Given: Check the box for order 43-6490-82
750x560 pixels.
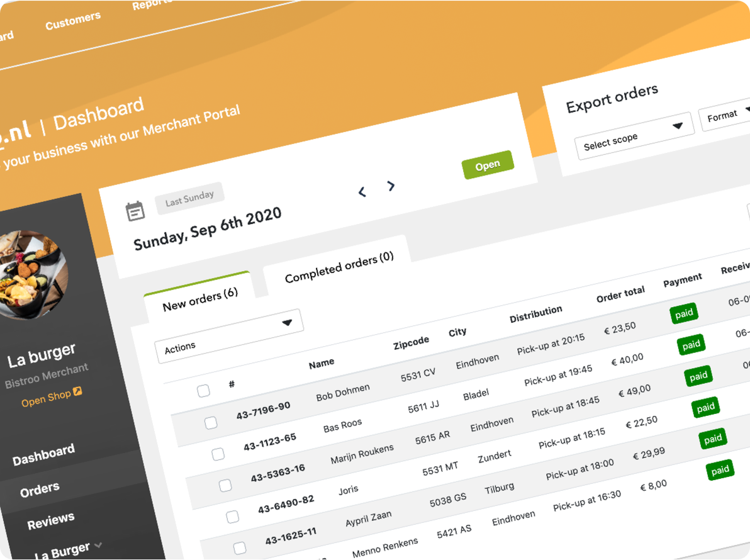Looking at the screenshot, I should [232, 517].
